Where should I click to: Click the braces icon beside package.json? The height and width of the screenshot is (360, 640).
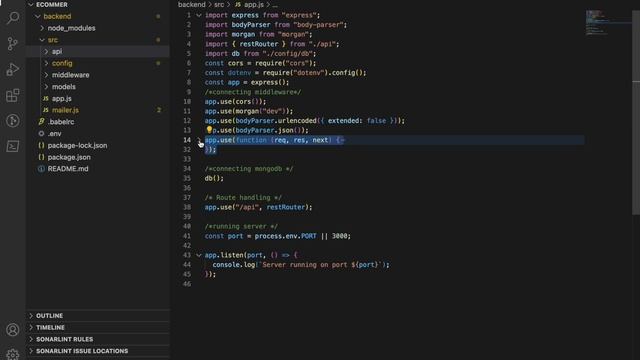41,157
